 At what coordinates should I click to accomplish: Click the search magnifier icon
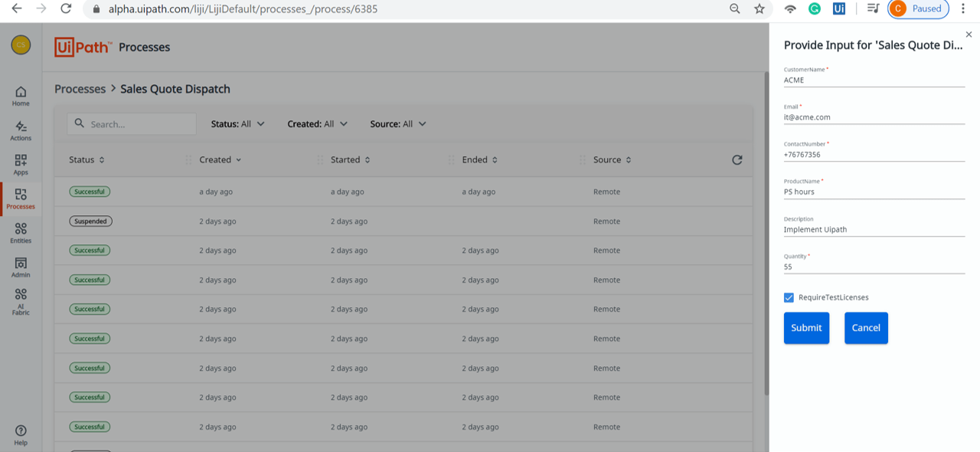80,123
